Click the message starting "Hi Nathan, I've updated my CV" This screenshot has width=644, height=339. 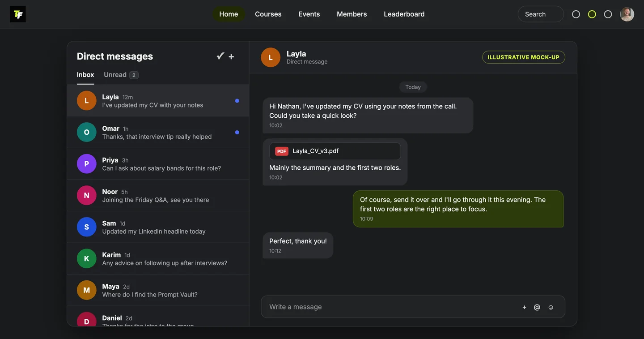368,116
